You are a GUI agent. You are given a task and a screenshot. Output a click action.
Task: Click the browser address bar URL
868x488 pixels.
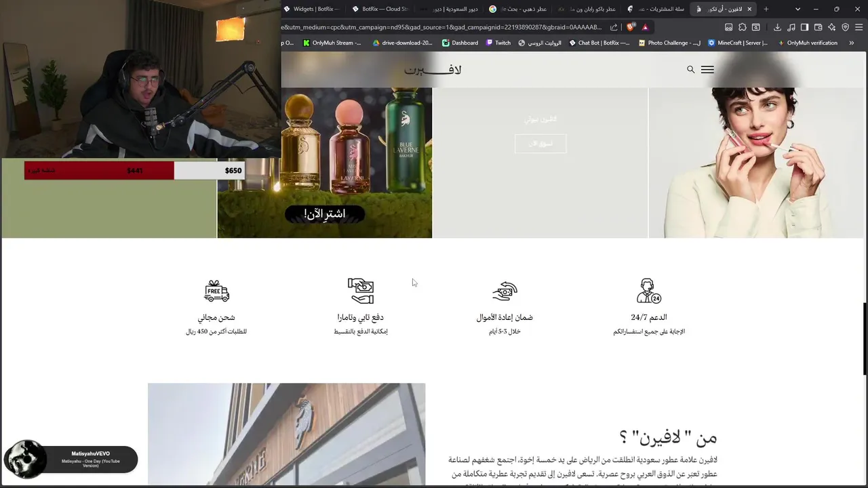[441, 27]
